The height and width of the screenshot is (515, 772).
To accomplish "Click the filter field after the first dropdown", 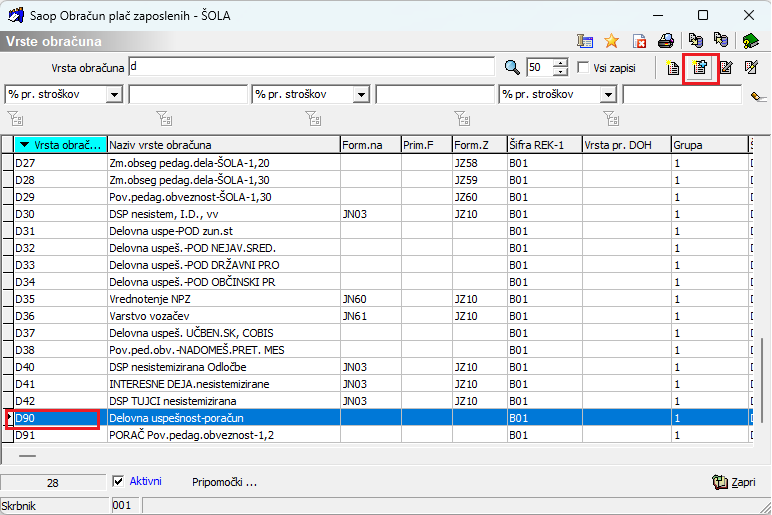I will point(188,95).
